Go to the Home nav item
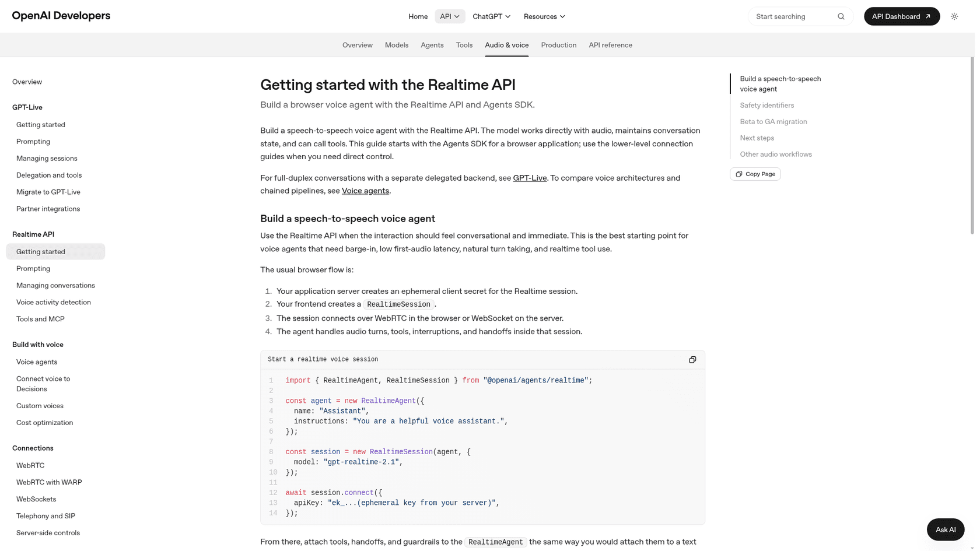The height and width of the screenshot is (551, 980). pos(418,16)
